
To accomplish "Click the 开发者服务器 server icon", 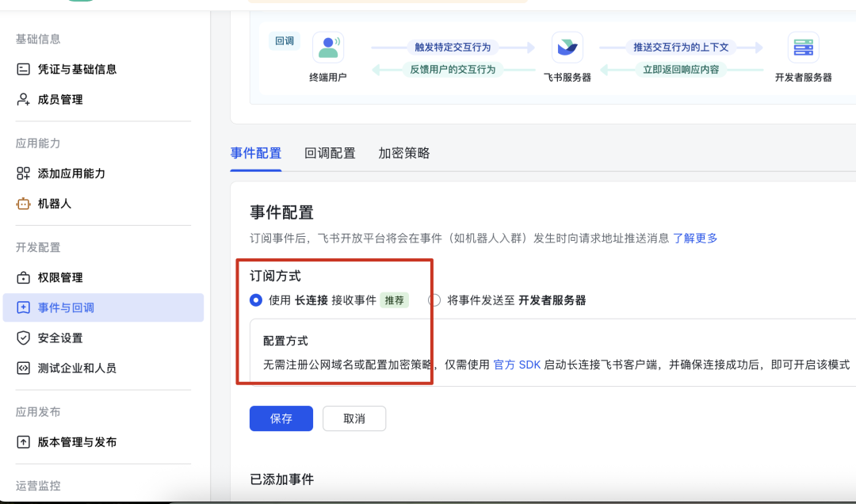I will [803, 48].
